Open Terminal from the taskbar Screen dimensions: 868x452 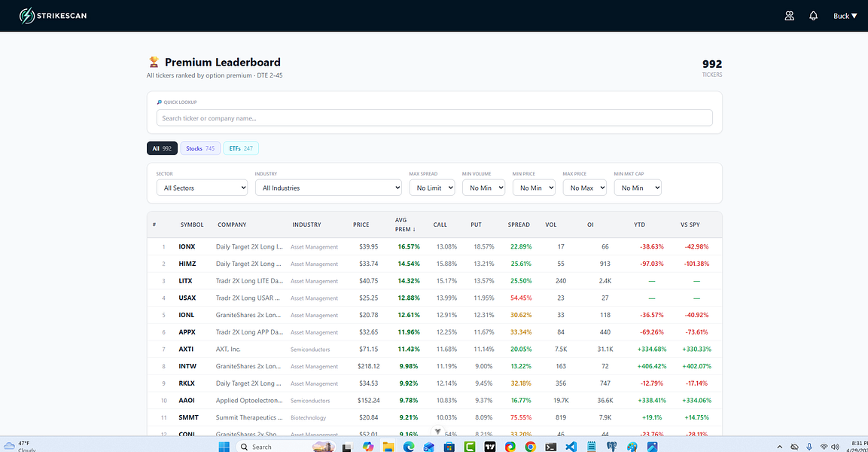click(551, 447)
